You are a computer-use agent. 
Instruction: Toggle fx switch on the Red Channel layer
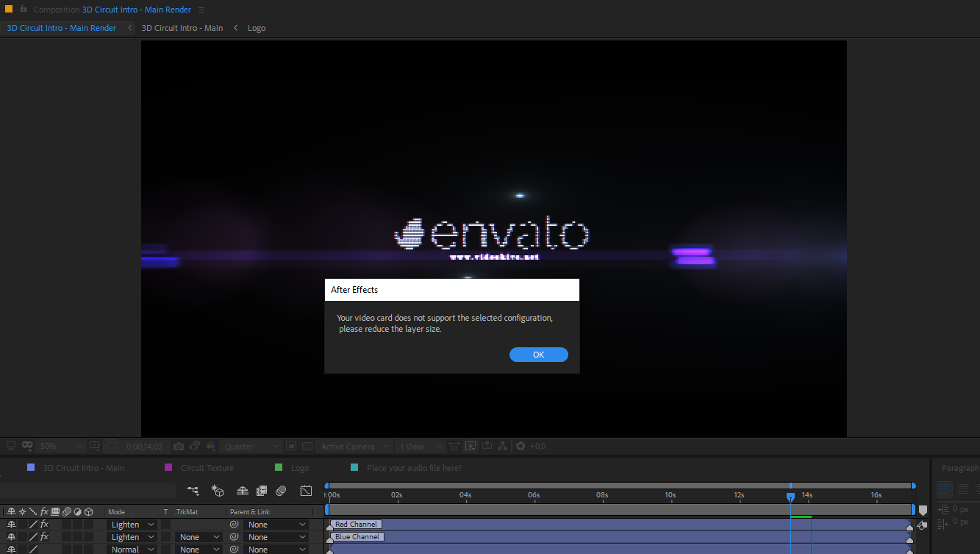click(x=44, y=525)
